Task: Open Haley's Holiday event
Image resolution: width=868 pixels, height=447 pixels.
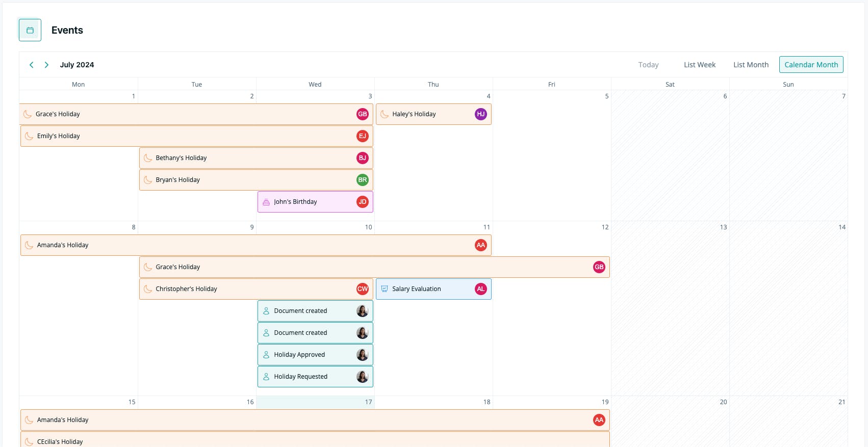Action: coord(433,114)
